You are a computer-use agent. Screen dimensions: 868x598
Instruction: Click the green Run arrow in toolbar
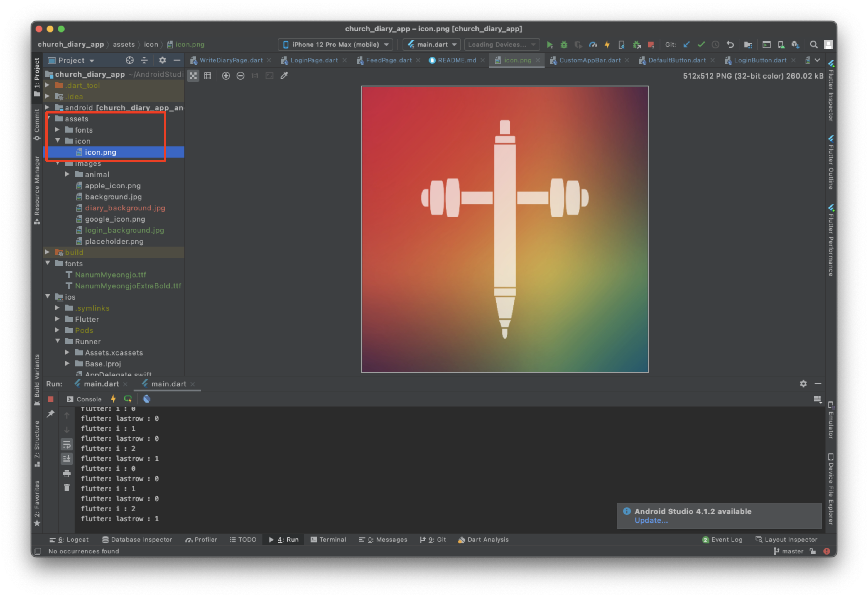pyautogui.click(x=549, y=45)
